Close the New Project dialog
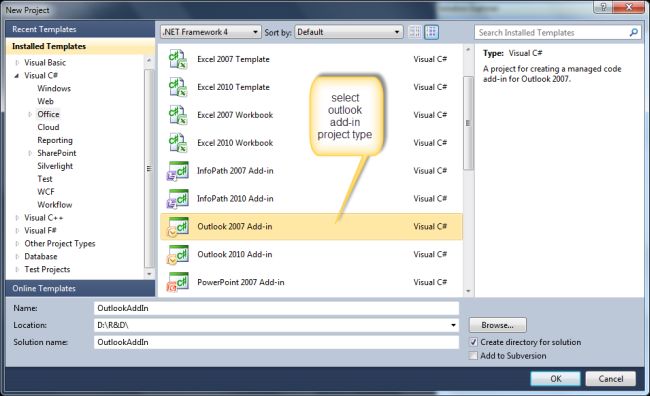Image resolution: width=650 pixels, height=396 pixels. tap(629, 7)
